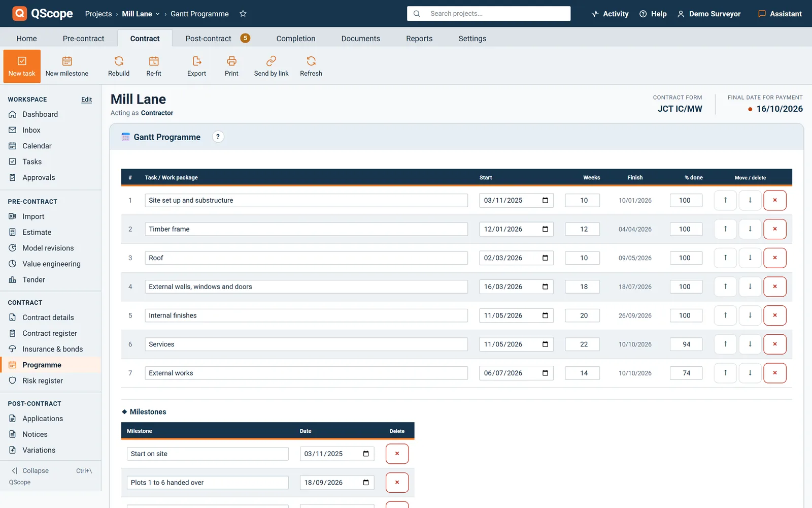Open Value engineering in sidebar
The width and height of the screenshot is (812, 508).
coord(51,264)
